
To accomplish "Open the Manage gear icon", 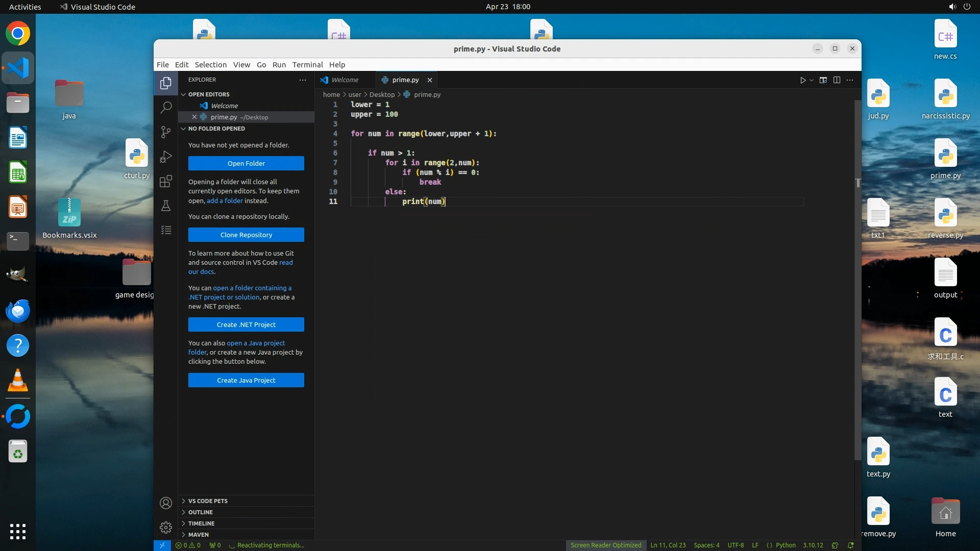I will pos(166,527).
